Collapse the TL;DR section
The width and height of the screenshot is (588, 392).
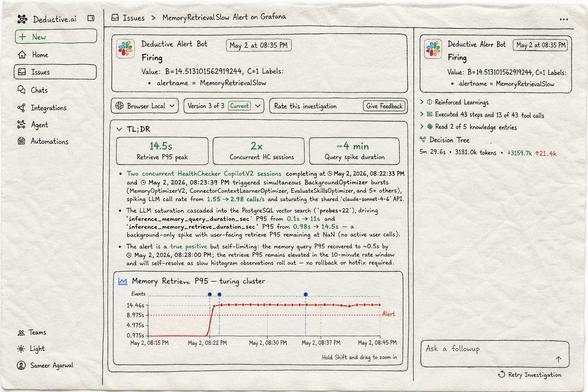[x=119, y=129]
